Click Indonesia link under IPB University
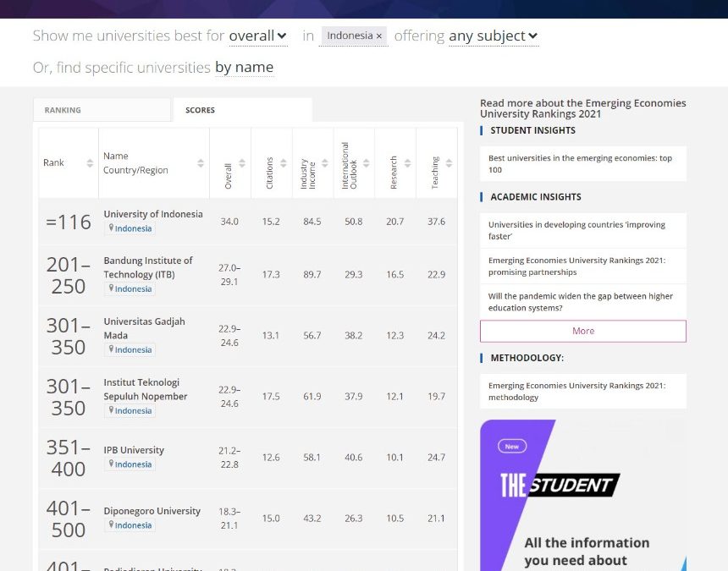Image resolution: width=728 pixels, height=571 pixels. click(x=133, y=464)
